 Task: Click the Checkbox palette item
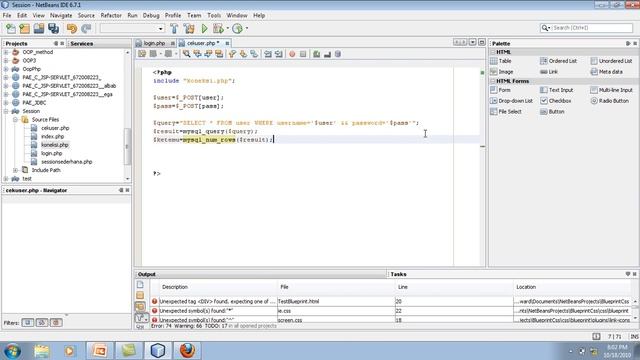[x=556, y=101]
